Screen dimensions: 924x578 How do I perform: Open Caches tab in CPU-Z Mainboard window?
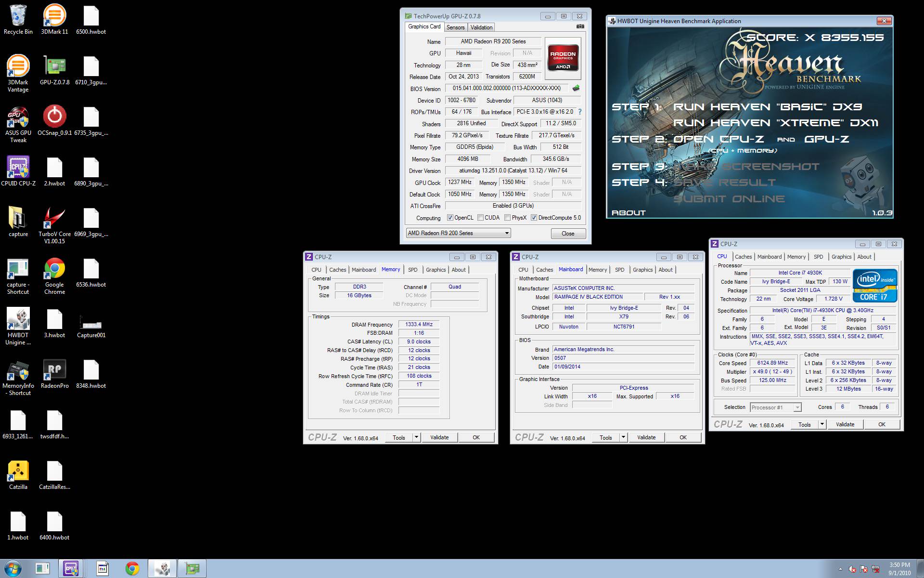click(544, 270)
